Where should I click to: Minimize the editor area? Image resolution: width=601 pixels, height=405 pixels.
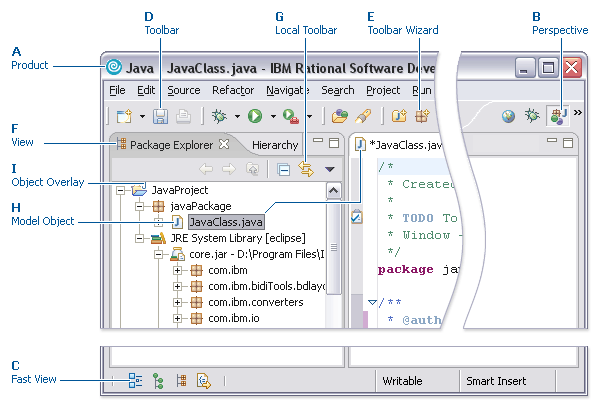point(552,141)
